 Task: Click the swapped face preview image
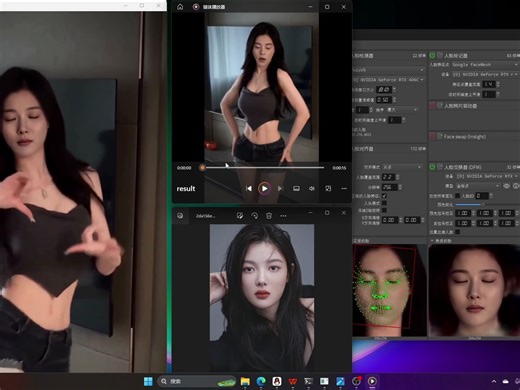tap(474, 290)
